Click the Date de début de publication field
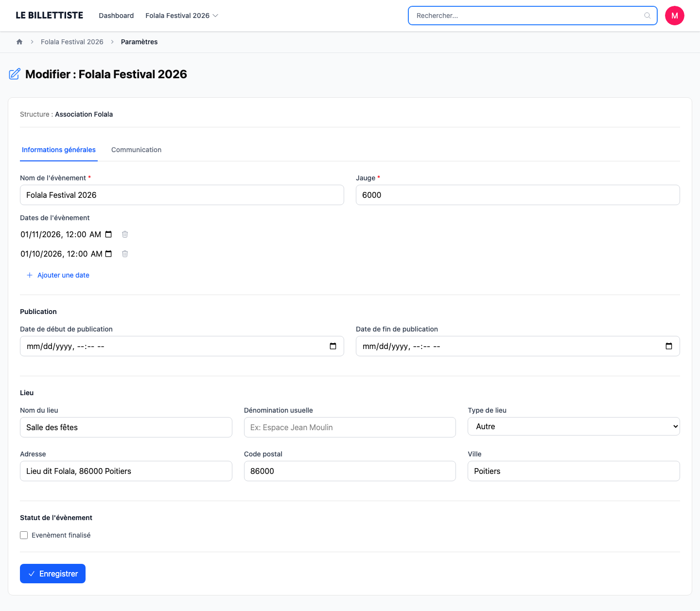Viewport: 700px width, 611px height. (182, 346)
